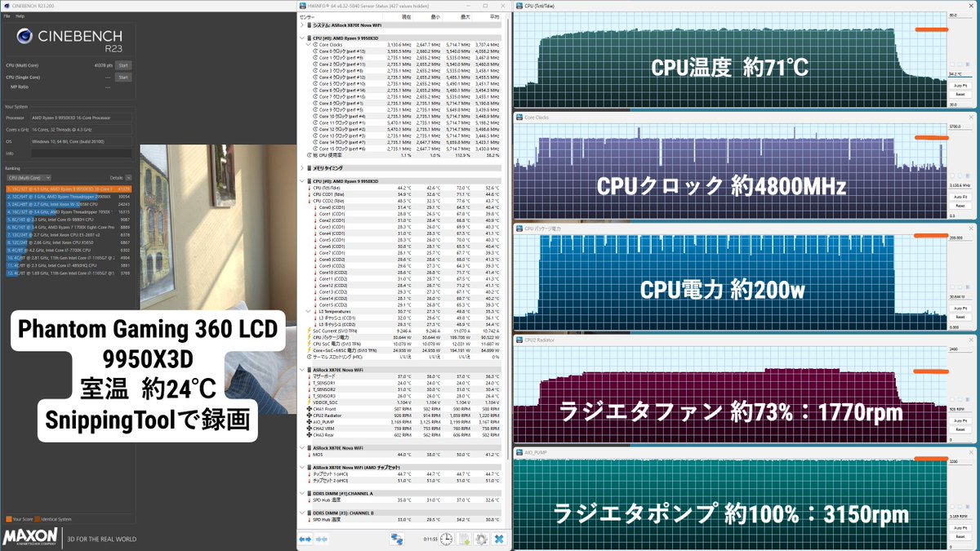Open the Help menu in Cinebench
The height and width of the screenshot is (551, 980).
pyautogui.click(x=20, y=16)
